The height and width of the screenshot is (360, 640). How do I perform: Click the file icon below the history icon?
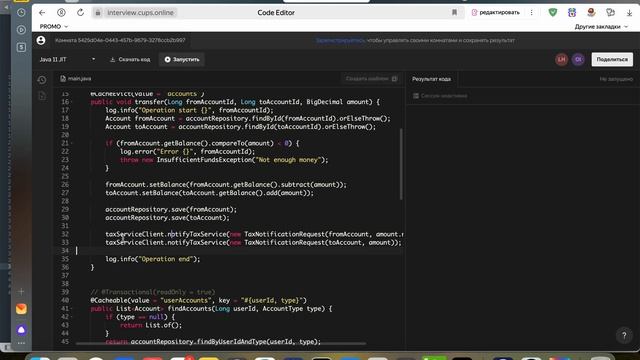[x=42, y=96]
